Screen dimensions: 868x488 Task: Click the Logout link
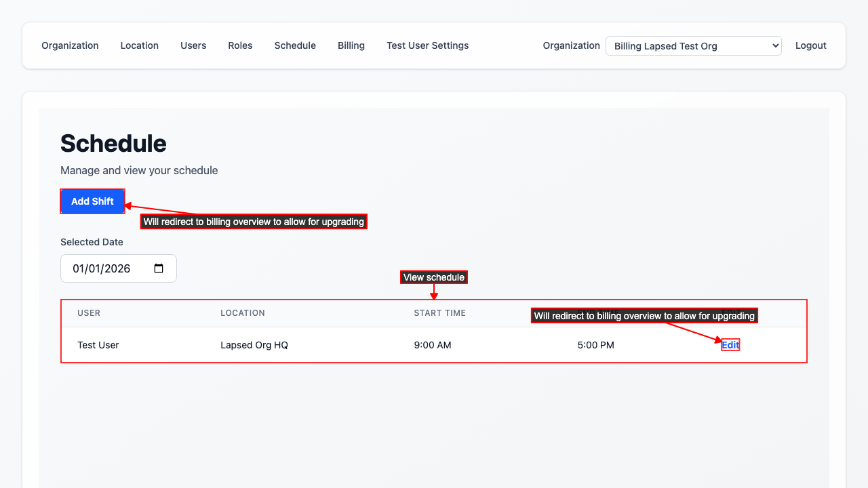tap(810, 45)
